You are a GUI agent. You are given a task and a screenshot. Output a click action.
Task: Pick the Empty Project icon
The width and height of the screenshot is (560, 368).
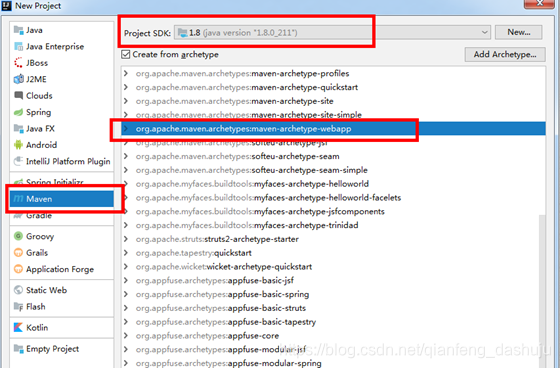[x=18, y=348]
